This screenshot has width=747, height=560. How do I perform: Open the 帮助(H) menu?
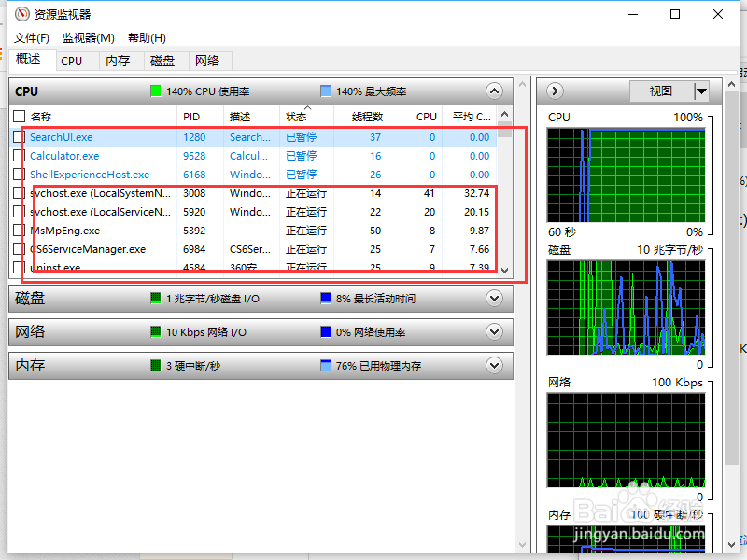point(147,38)
